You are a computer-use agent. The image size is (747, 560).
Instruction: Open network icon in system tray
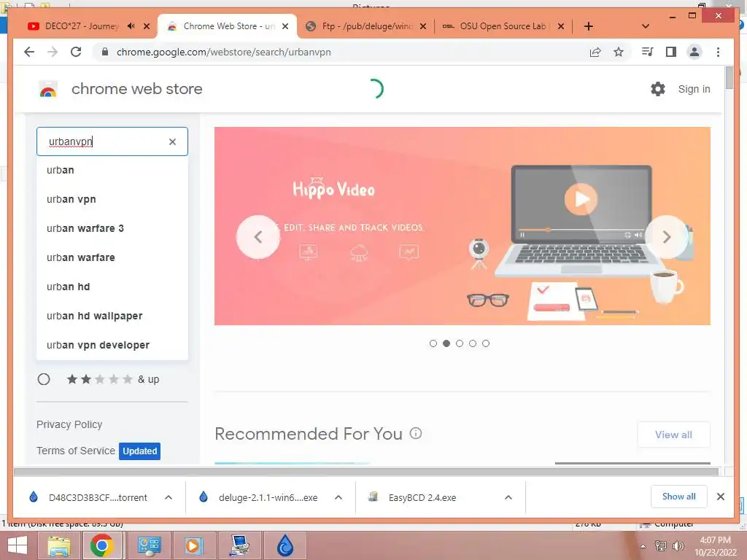point(661,546)
